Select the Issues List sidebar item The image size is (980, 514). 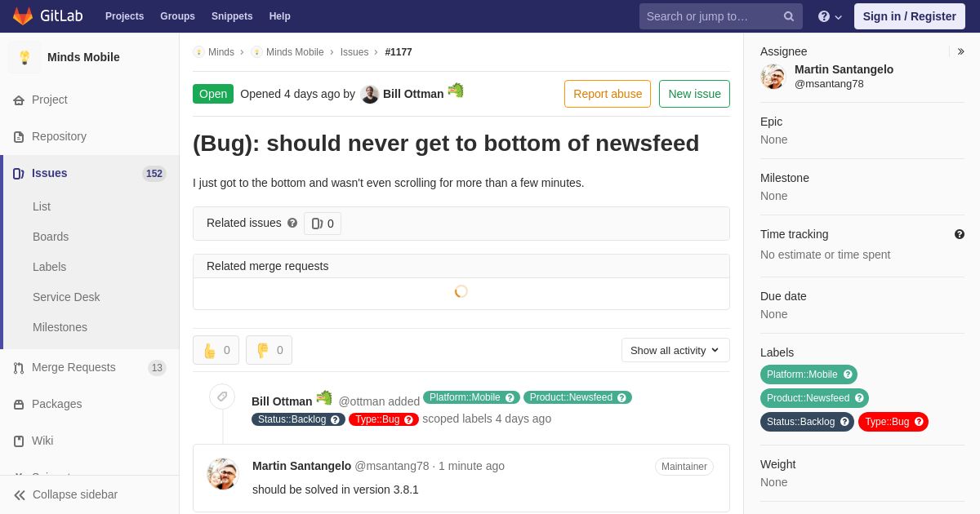[x=42, y=206]
